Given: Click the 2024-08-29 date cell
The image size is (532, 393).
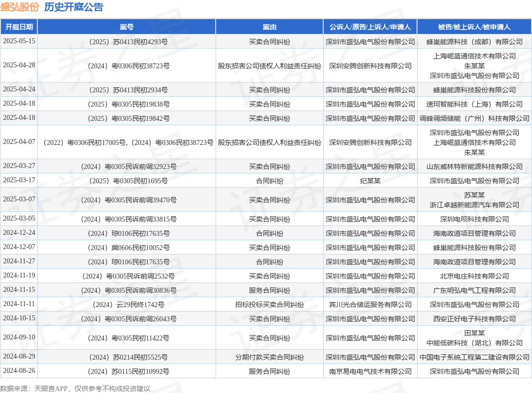Looking at the screenshot, I should point(19,357).
